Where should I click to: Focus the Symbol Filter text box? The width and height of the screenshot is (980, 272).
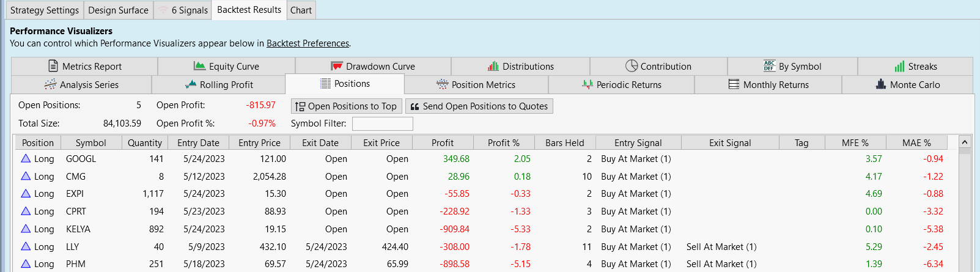pos(382,123)
